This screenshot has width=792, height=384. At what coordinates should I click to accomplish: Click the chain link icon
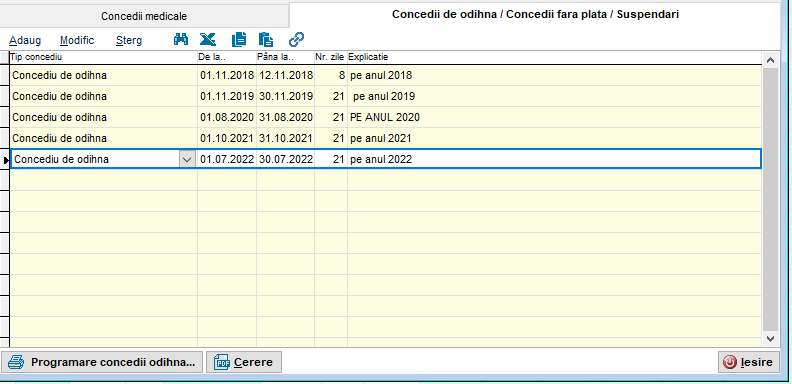296,39
